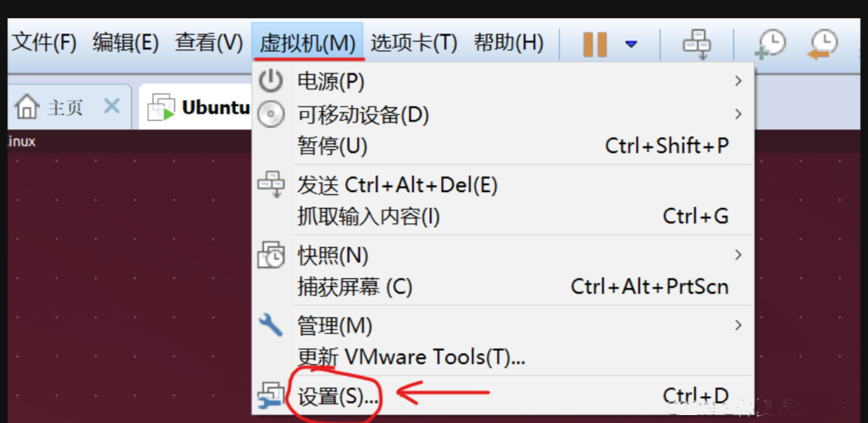Image resolution: width=868 pixels, height=423 pixels.
Task: Open the 帮助(H) menu
Action: (x=508, y=43)
